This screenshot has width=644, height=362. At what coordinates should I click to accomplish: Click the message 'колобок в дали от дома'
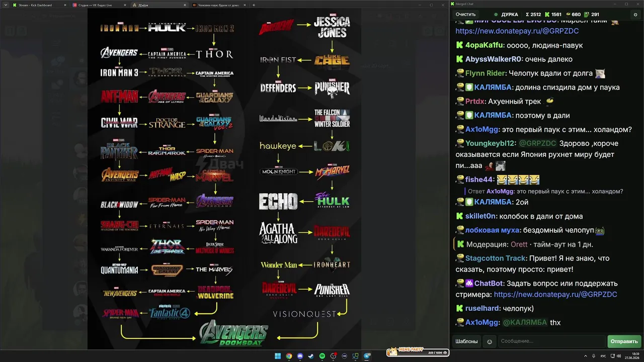(541, 216)
